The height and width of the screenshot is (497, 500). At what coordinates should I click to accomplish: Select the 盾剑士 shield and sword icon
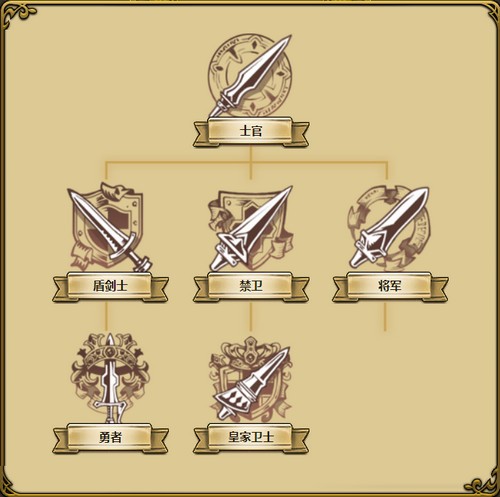[109, 227]
